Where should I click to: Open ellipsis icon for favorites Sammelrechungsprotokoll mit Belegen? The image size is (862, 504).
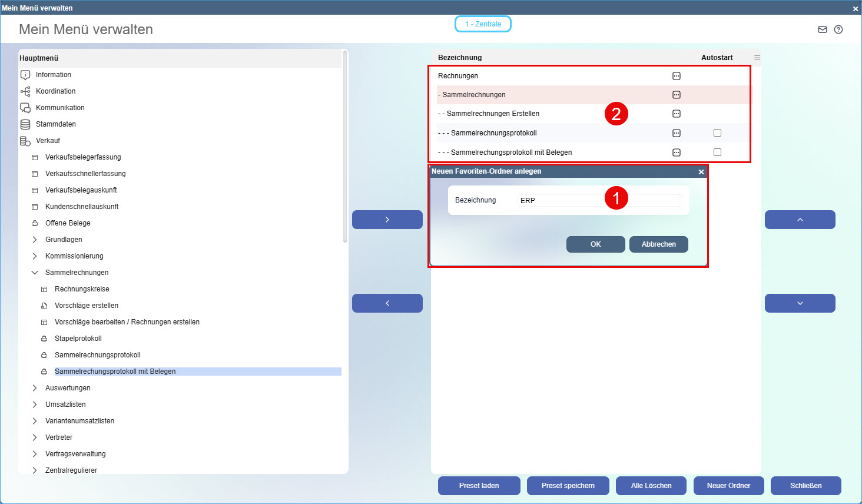tap(677, 152)
